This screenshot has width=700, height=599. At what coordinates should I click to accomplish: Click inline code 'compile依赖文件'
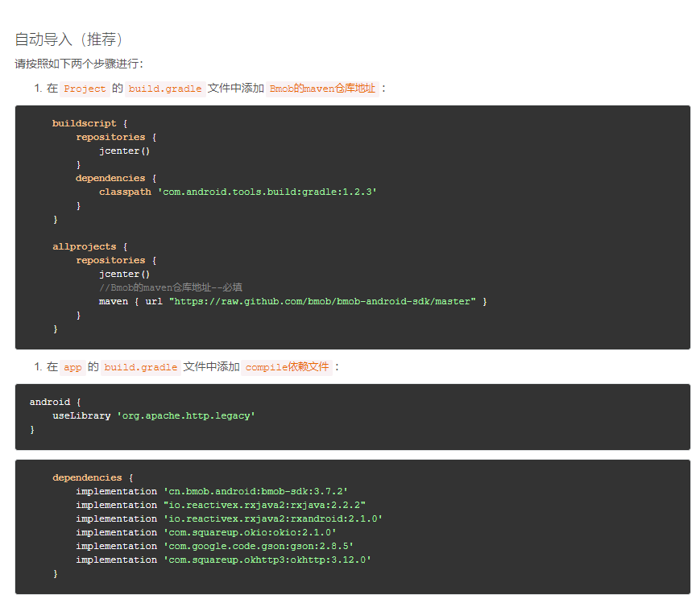287,367
